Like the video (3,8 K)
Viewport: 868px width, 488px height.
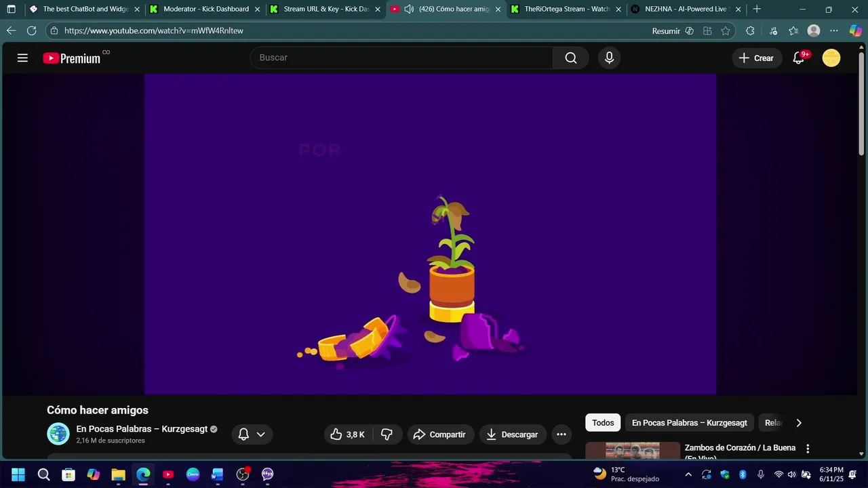(x=348, y=434)
